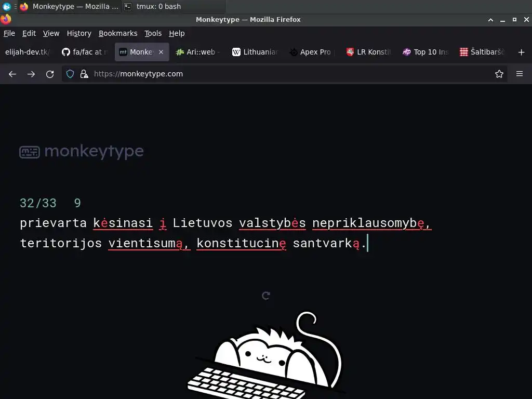The height and width of the screenshot is (399, 532).
Task: Switch to the Šaltibarščiai tab
Action: [x=482, y=52]
